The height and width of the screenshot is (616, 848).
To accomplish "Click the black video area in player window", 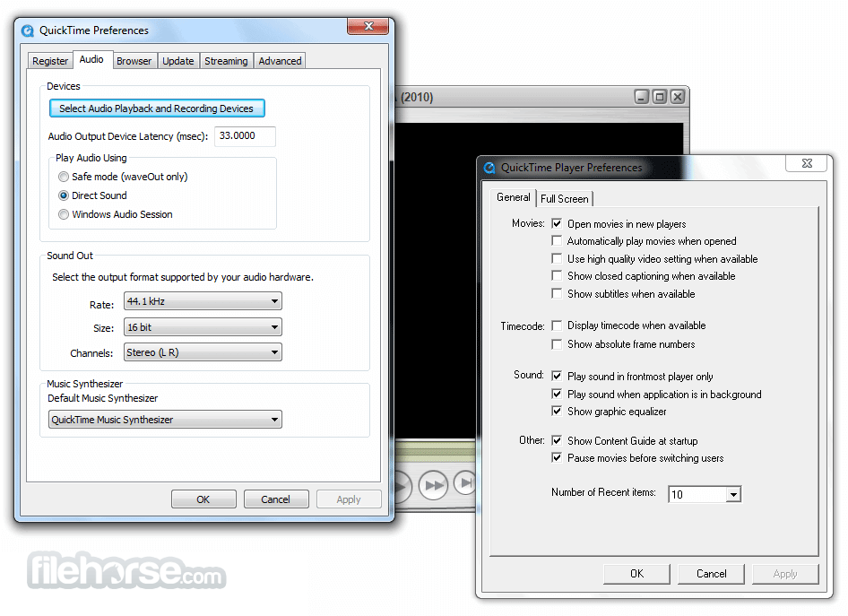I will pyautogui.click(x=436, y=282).
